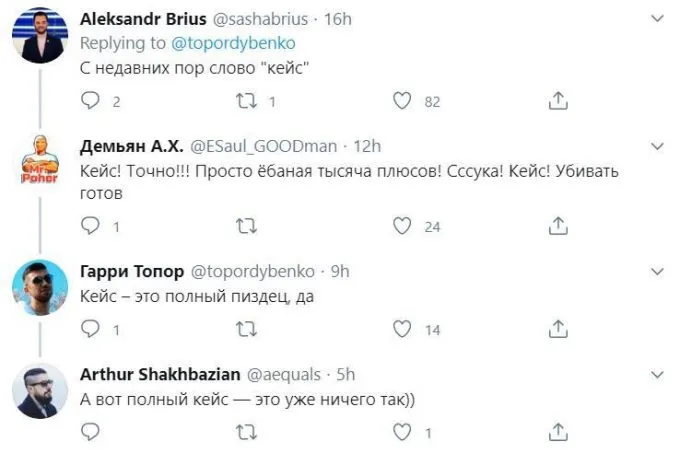Retweet the tweet by Демьян А.Х.
This screenshot has height=453, width=680.
246,227
